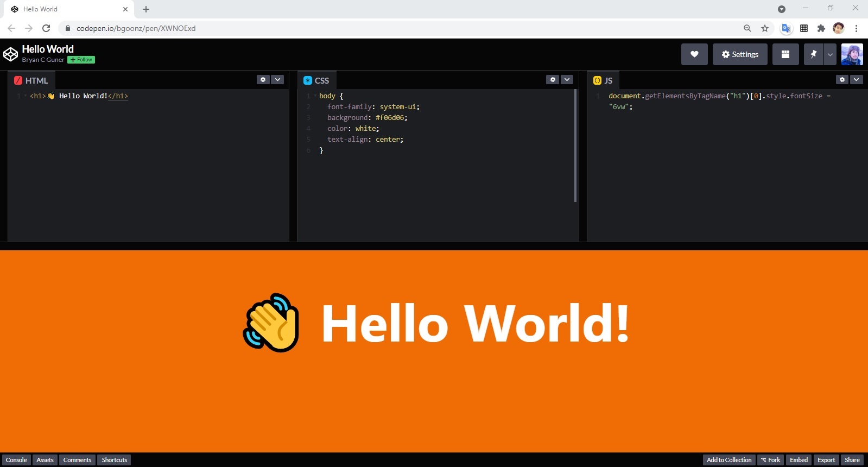
Task: Toggle the Console panel
Action: [x=16, y=460]
